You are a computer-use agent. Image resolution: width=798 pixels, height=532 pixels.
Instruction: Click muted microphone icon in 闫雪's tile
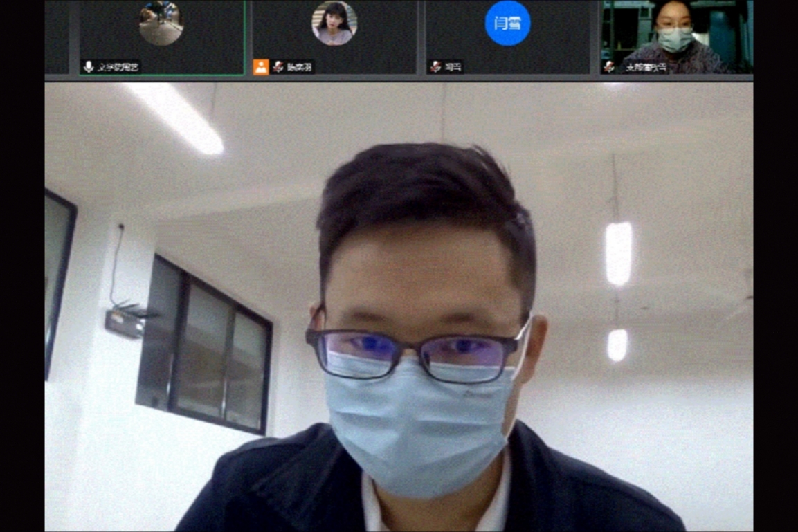[435, 67]
